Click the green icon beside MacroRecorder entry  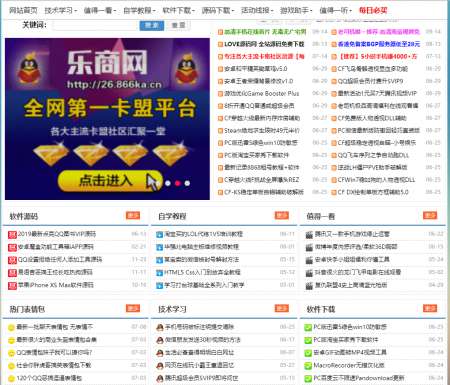click(x=308, y=366)
